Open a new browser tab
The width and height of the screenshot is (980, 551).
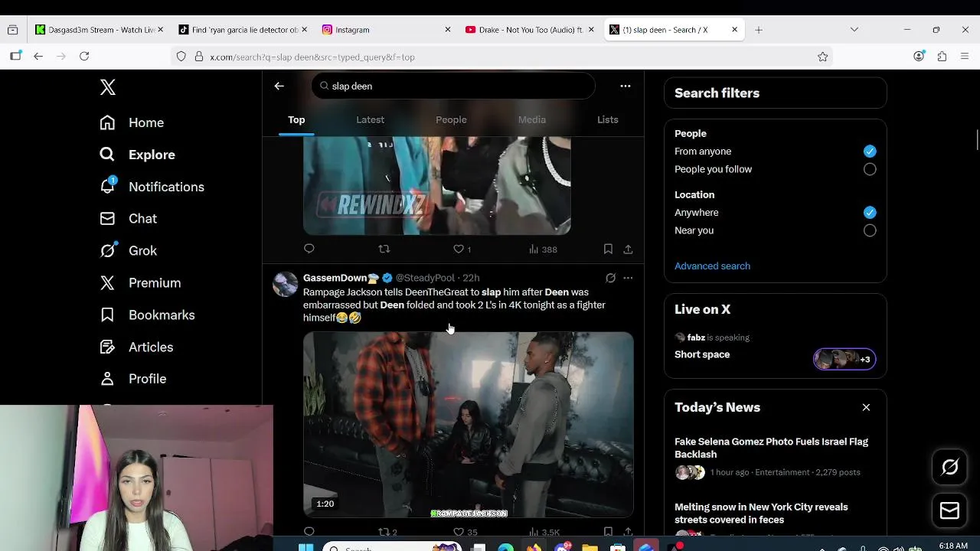(759, 30)
